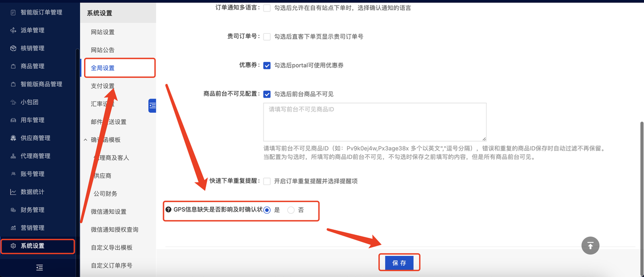Open 自定义导出模板 submenu item

(x=112, y=247)
